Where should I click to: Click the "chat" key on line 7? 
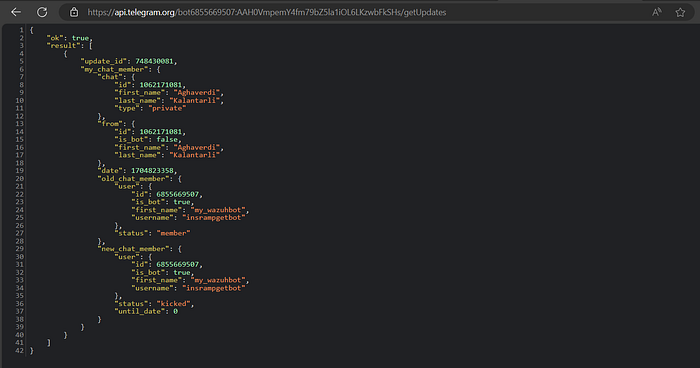pos(110,77)
